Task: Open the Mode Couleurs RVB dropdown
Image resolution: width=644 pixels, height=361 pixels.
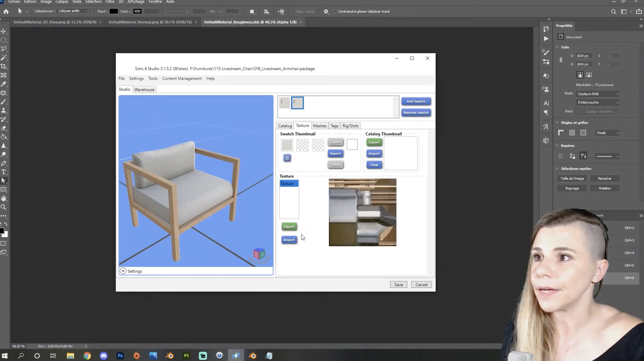Action: [598, 94]
